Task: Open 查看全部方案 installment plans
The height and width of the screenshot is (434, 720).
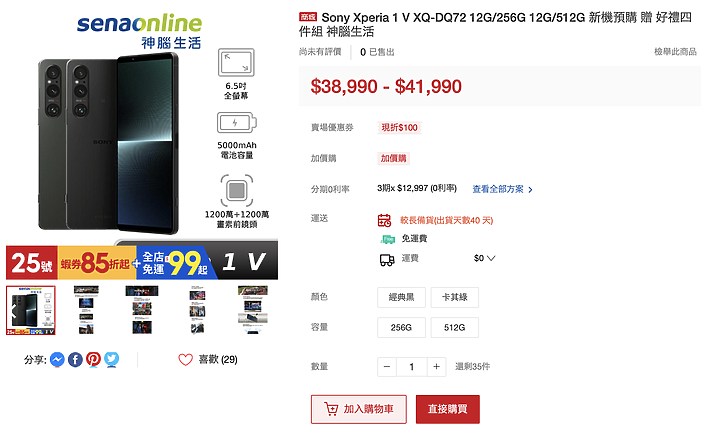Action: pos(502,189)
